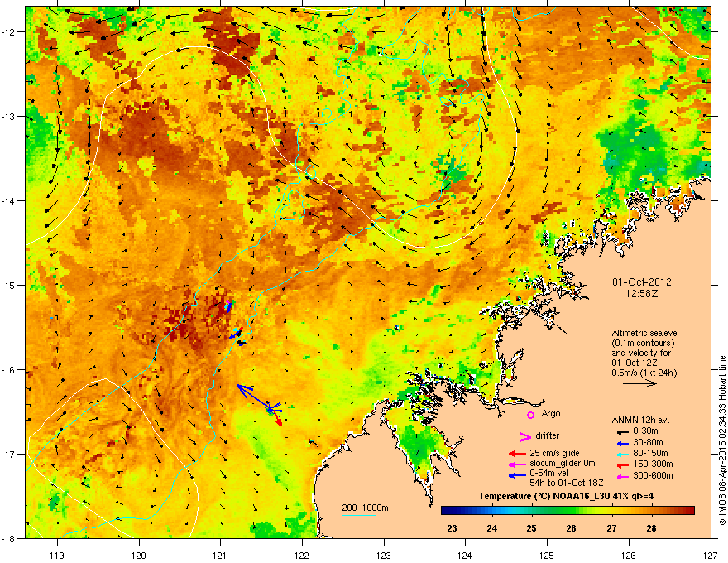Image resolution: width=728 pixels, height=563 pixels.
Task: Click the time label 12:58Z
Action: [x=642, y=294]
